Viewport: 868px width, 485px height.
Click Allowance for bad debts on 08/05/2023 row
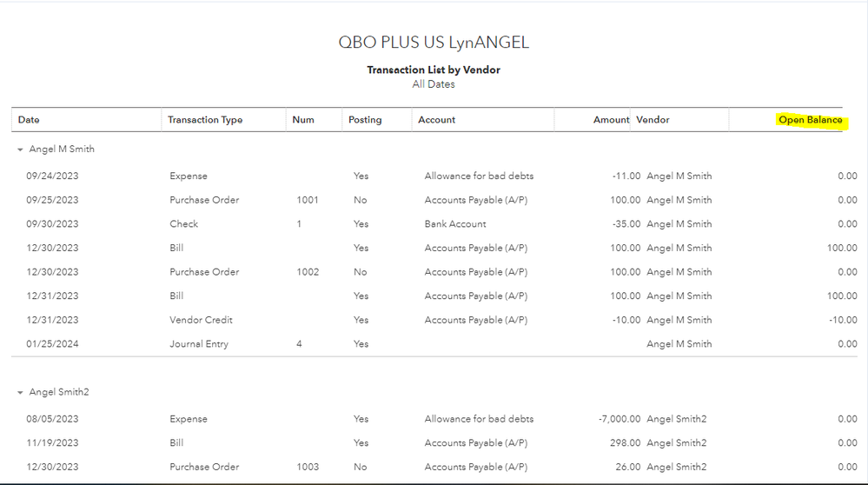click(479, 419)
